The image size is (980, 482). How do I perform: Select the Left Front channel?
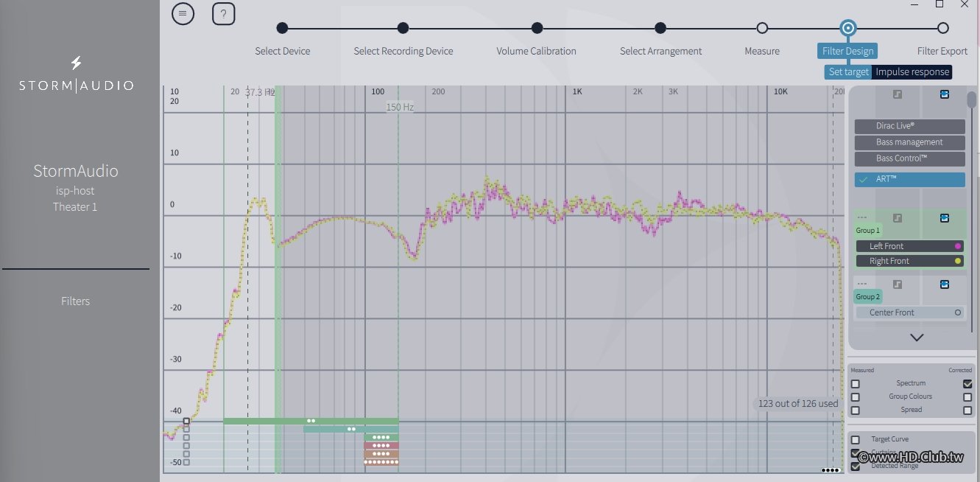(x=910, y=246)
